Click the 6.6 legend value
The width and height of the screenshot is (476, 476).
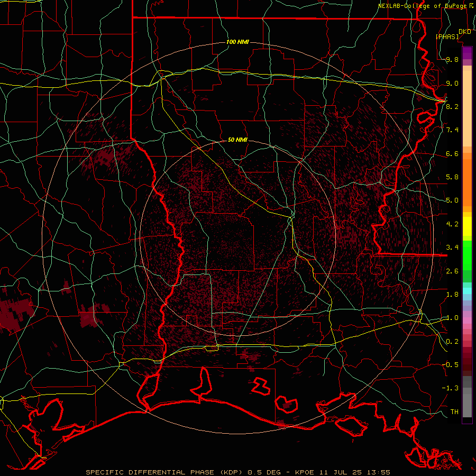[x=452, y=153]
